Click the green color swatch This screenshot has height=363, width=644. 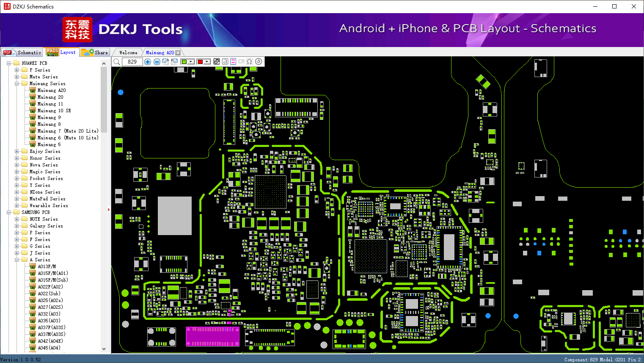[184, 62]
